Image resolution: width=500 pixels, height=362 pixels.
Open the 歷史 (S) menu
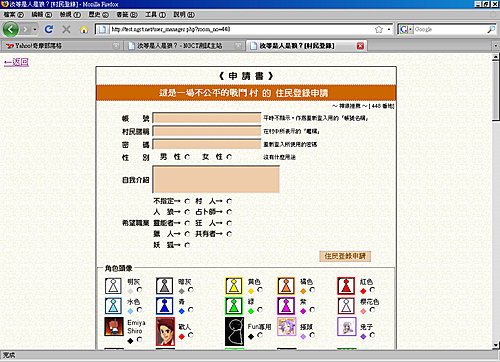[98, 15]
